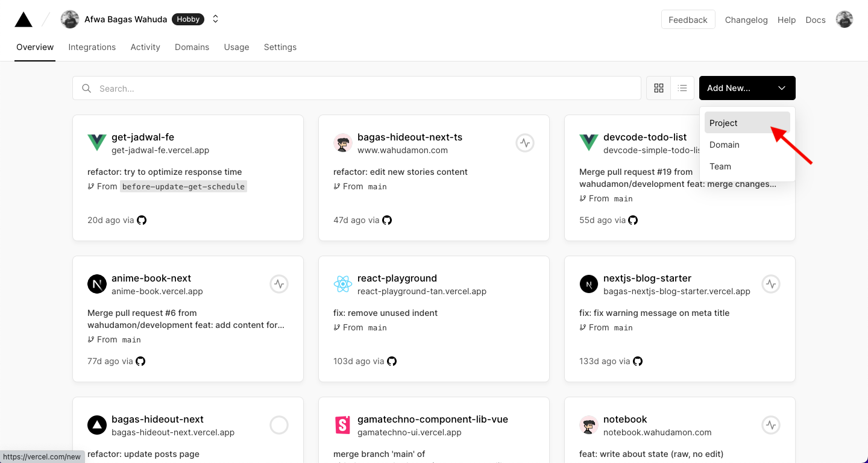Click GitHub icon on devcode-todo-list card
Image resolution: width=868 pixels, height=463 pixels.
(633, 220)
